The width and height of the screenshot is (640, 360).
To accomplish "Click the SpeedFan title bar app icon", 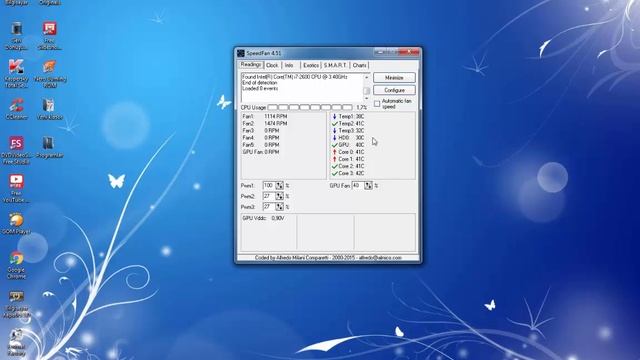I will coord(241,53).
